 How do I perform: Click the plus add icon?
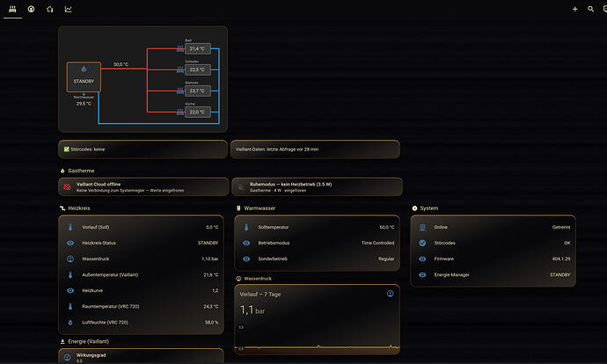[x=574, y=9]
